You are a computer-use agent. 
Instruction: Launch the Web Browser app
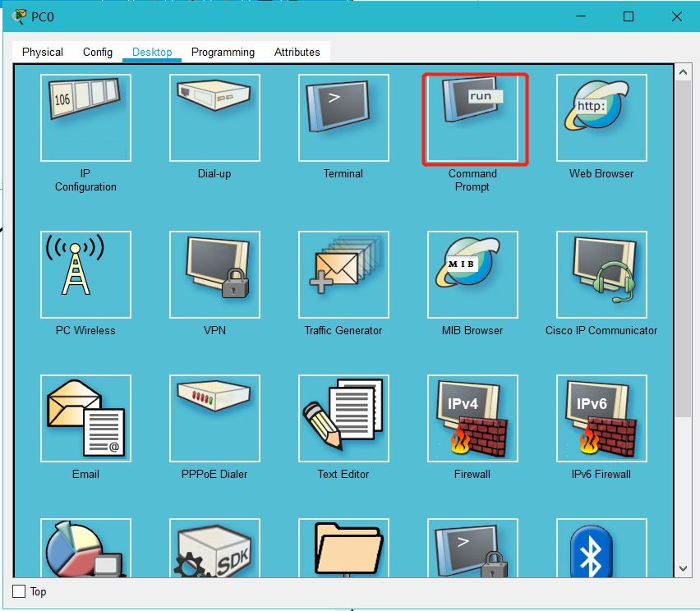601,117
